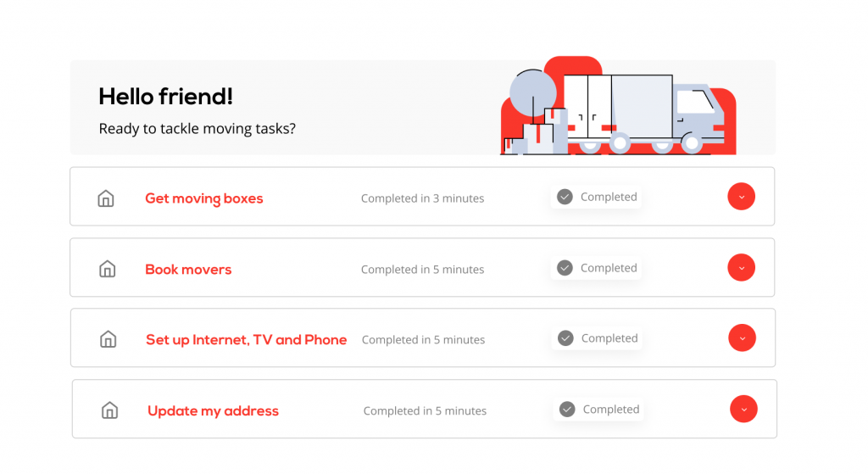The image size is (868, 474).
Task: Expand the Update my address task
Action: click(743, 410)
